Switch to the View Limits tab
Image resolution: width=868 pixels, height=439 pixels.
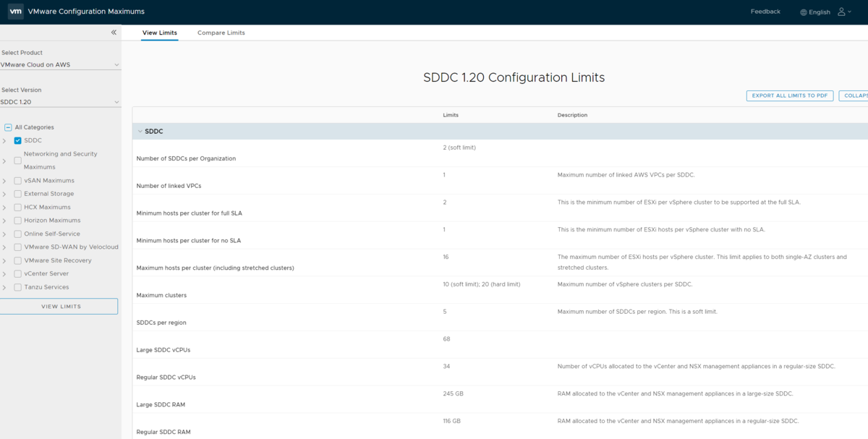[x=160, y=33]
